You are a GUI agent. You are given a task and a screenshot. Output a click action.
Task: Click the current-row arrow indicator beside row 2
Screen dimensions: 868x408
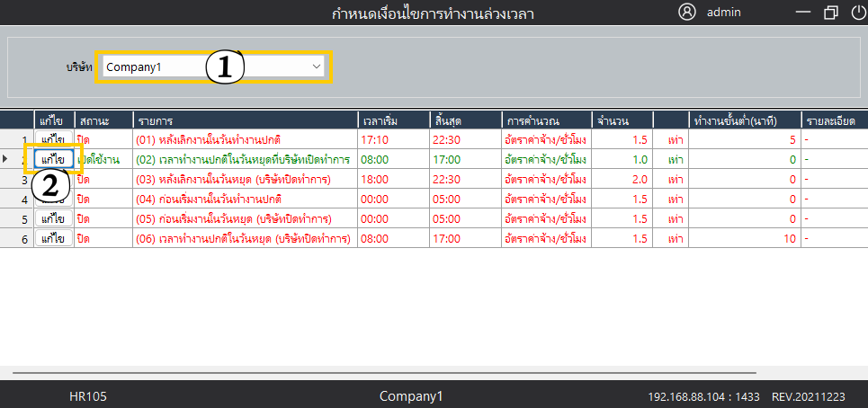click(7, 159)
